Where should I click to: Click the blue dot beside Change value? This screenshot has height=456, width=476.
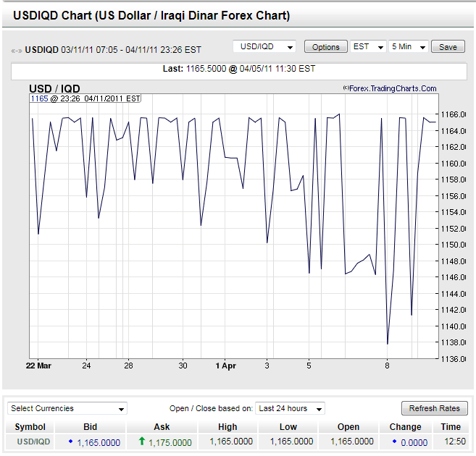(394, 441)
